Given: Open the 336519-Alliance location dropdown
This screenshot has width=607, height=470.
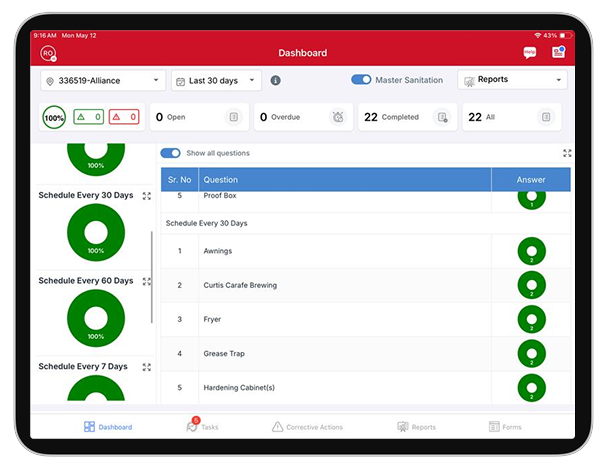Looking at the screenshot, I should (x=103, y=80).
